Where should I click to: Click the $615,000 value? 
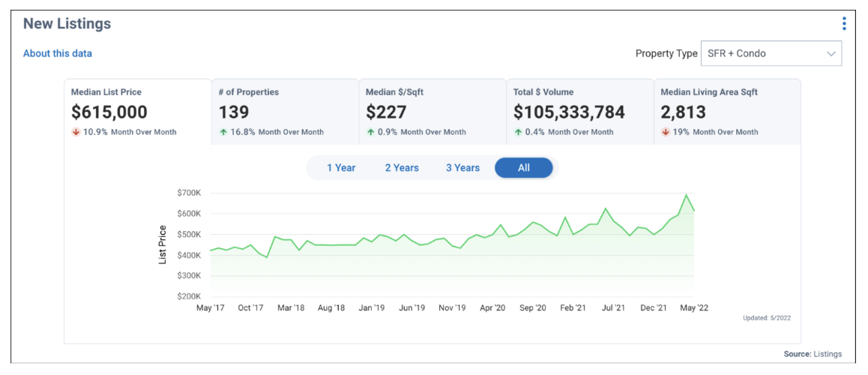click(x=109, y=112)
